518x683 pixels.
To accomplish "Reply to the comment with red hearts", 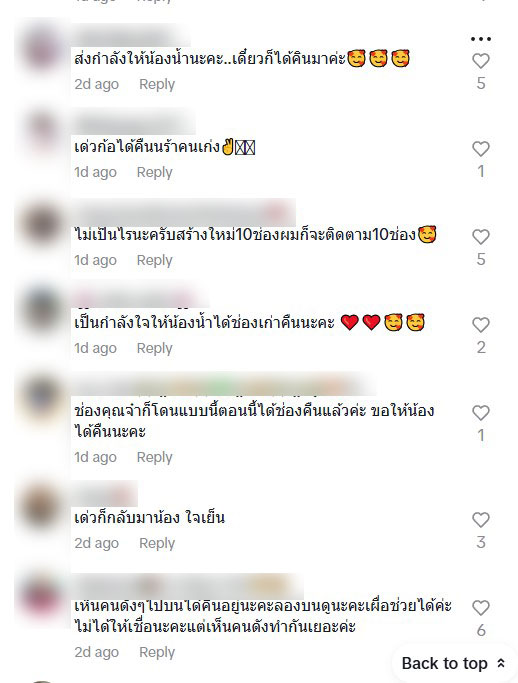I will pos(155,348).
